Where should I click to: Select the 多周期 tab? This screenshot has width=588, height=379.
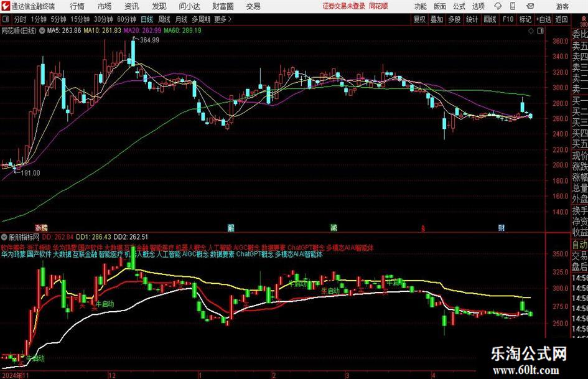click(x=201, y=19)
